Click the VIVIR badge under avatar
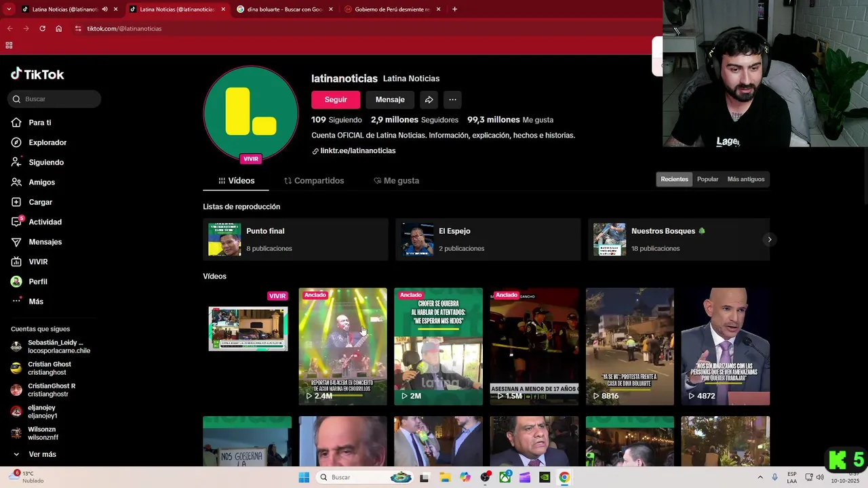868x488 pixels. 251,159
